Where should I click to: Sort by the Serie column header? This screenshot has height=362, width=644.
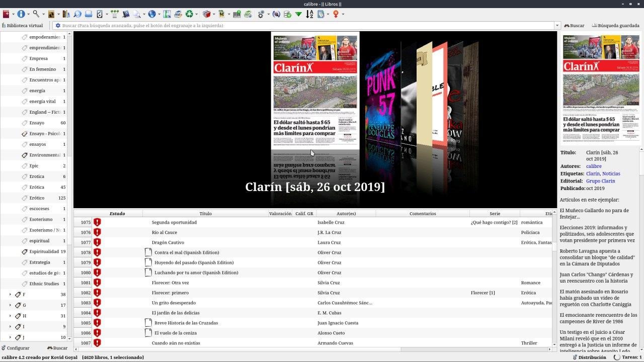(495, 214)
